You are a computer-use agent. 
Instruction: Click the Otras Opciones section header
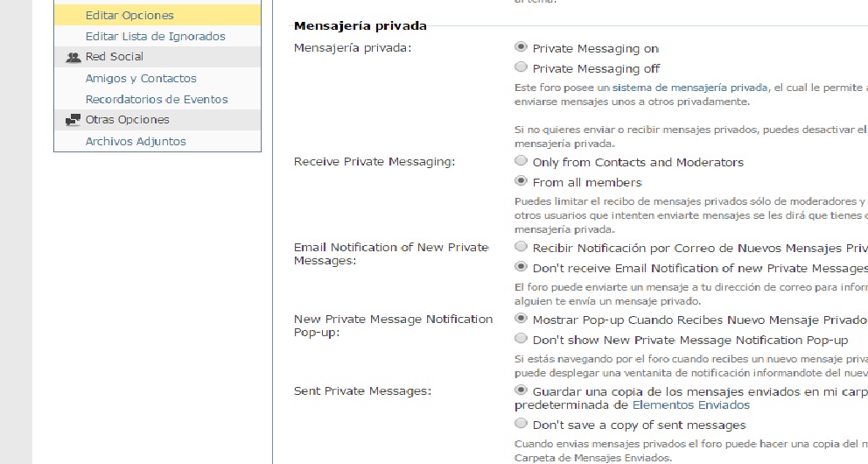(x=157, y=120)
